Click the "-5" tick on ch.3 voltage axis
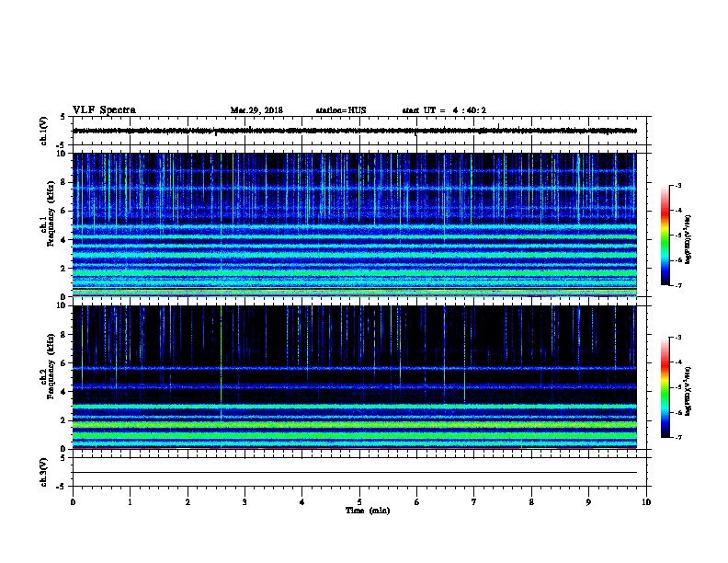This screenshot has width=728, height=563. coord(62,487)
